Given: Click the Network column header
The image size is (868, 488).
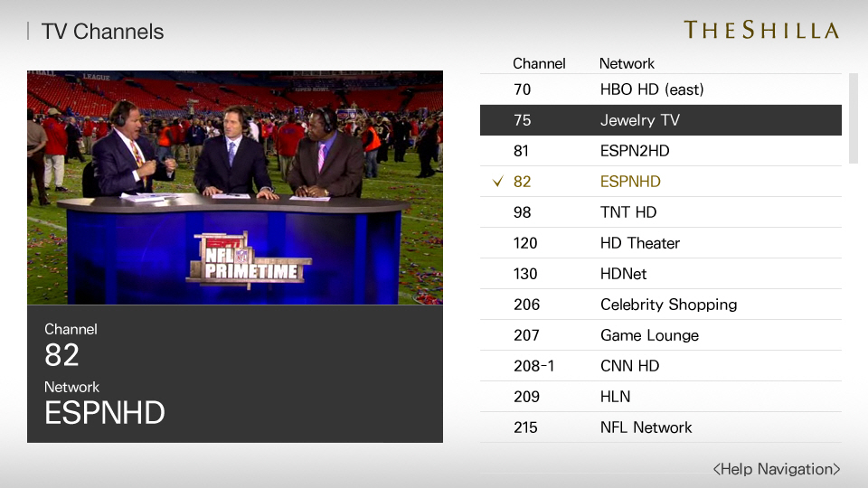Looking at the screenshot, I should [627, 63].
